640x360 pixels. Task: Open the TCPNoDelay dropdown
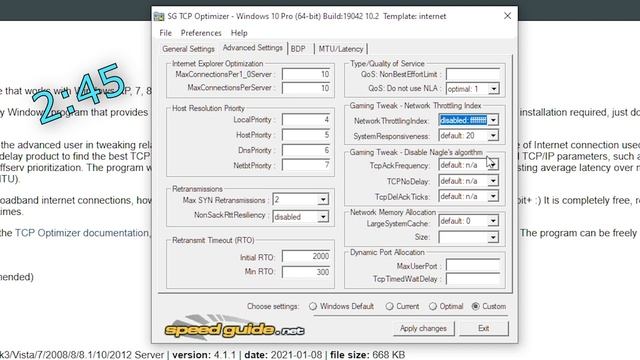click(x=493, y=181)
